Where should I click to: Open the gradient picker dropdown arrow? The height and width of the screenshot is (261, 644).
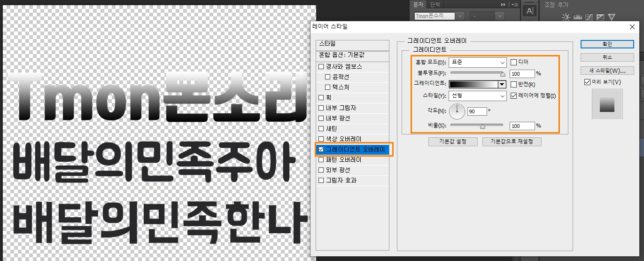(x=502, y=85)
